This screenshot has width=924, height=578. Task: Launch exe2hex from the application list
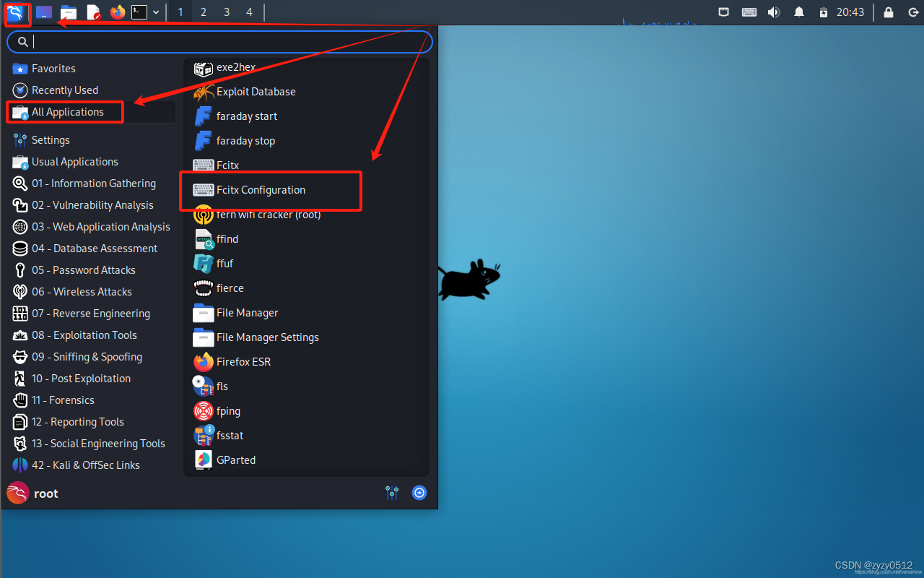click(307, 67)
